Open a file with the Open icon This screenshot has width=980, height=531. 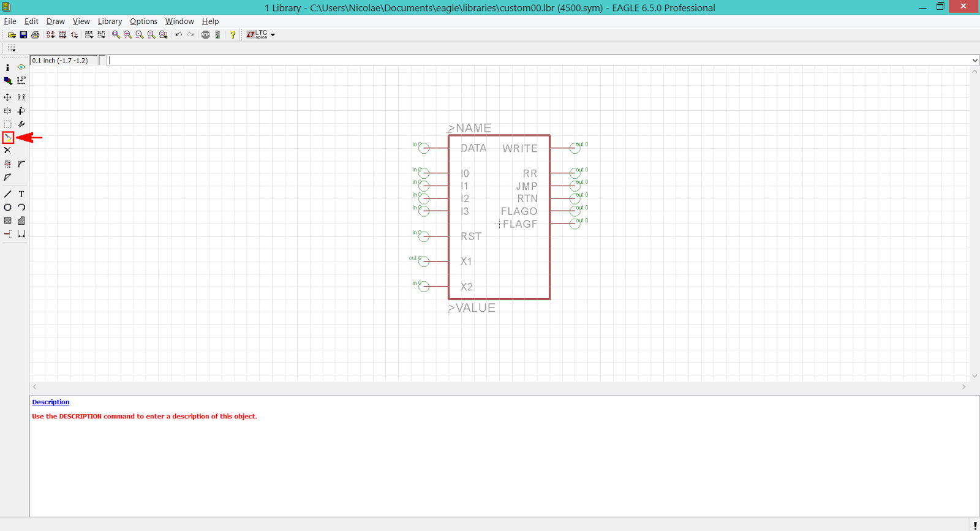coord(12,35)
